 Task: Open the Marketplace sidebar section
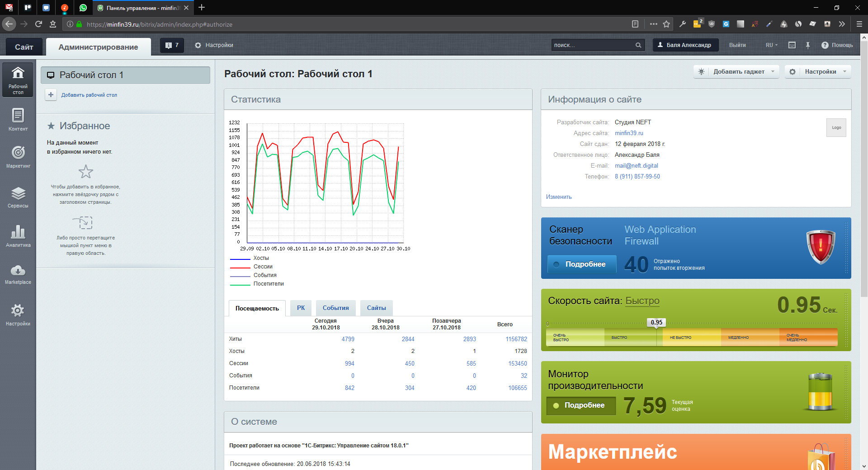point(18,274)
